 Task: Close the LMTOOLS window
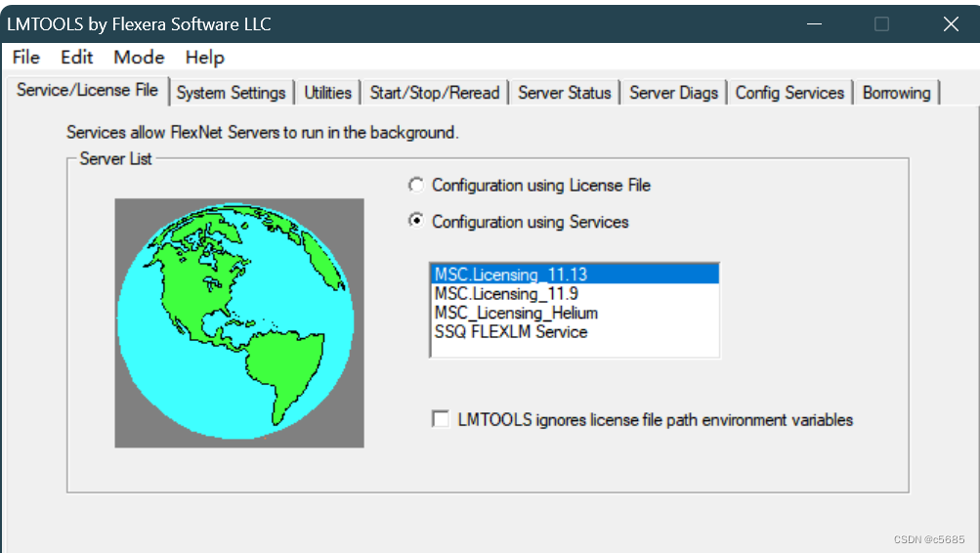pos(951,24)
